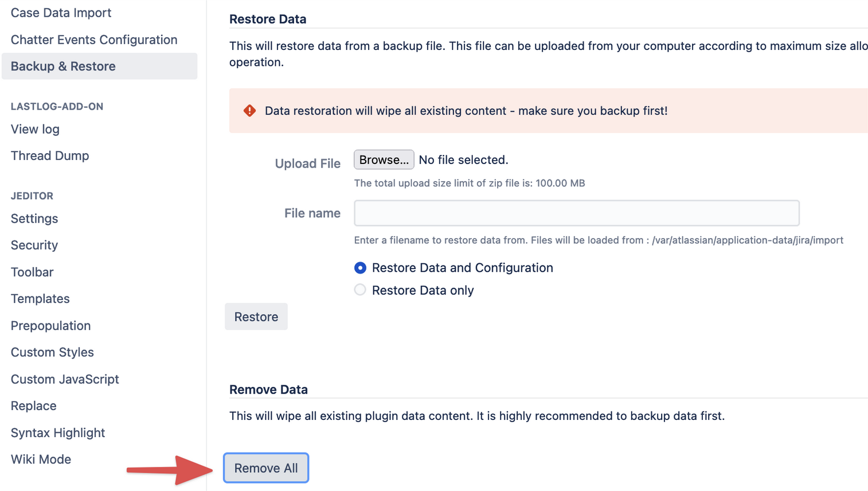Select Restore Data only radio button

[360, 290]
